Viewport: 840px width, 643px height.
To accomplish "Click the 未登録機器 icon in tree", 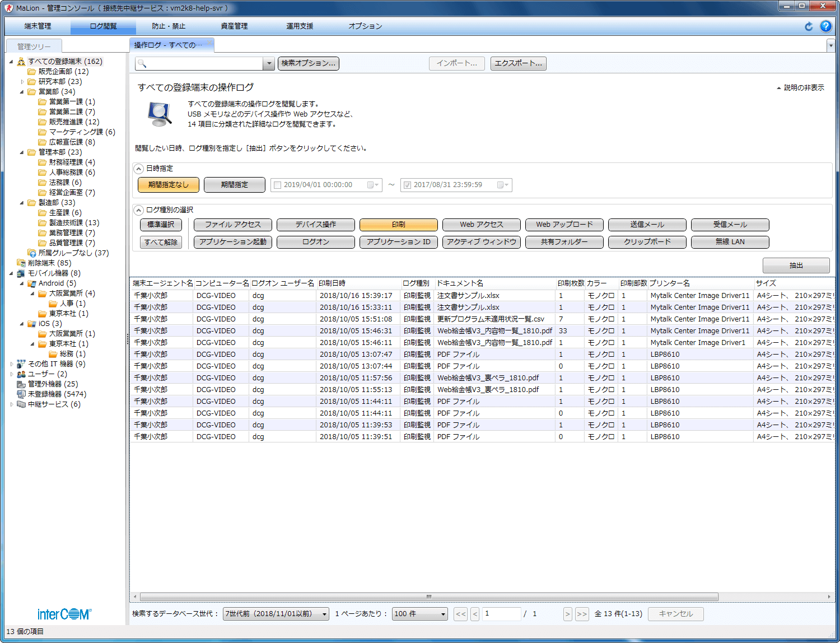I will [21, 394].
